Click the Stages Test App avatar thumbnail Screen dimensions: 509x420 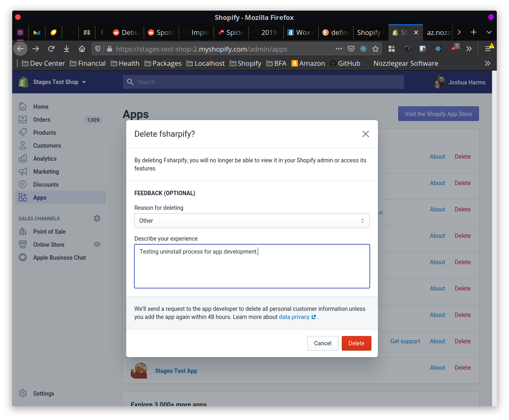click(x=139, y=371)
